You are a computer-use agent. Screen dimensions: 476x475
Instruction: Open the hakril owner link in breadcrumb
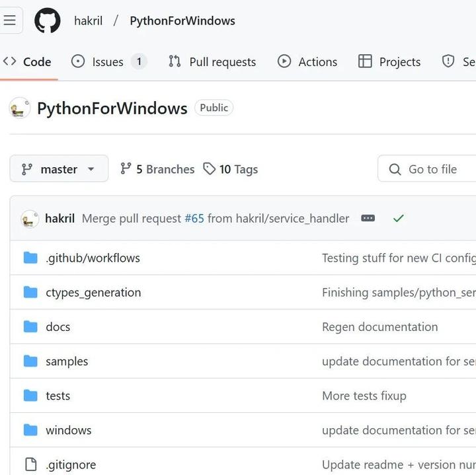pos(88,21)
